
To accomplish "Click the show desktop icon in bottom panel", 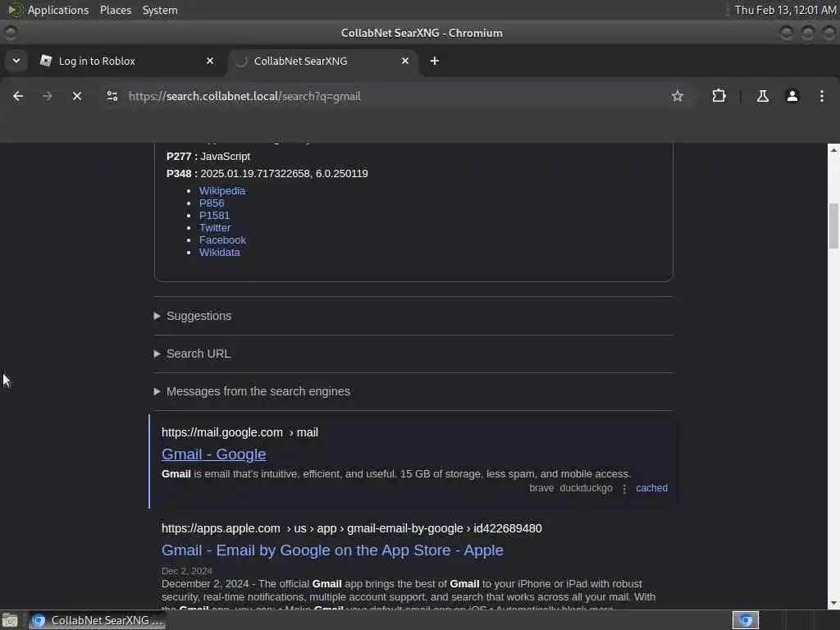I will [10, 620].
